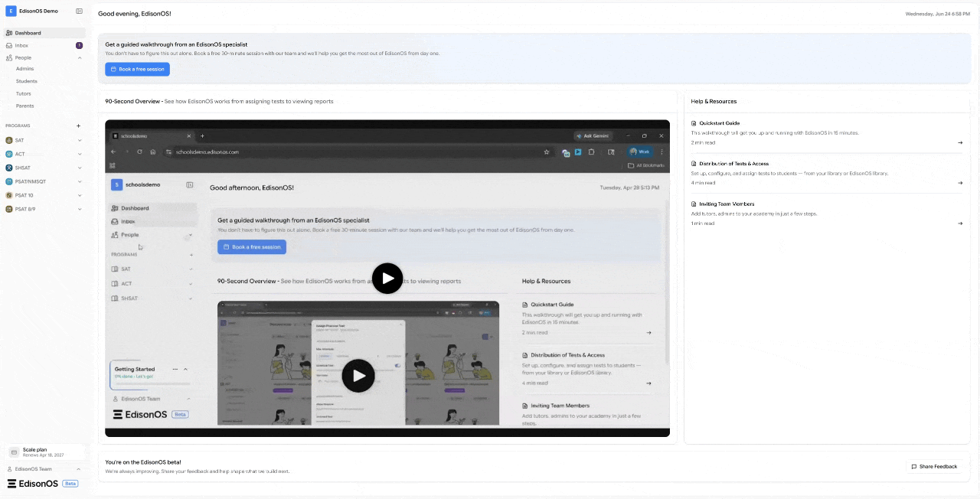Open Tutors under People
This screenshot has width=980, height=499.
(x=24, y=93)
